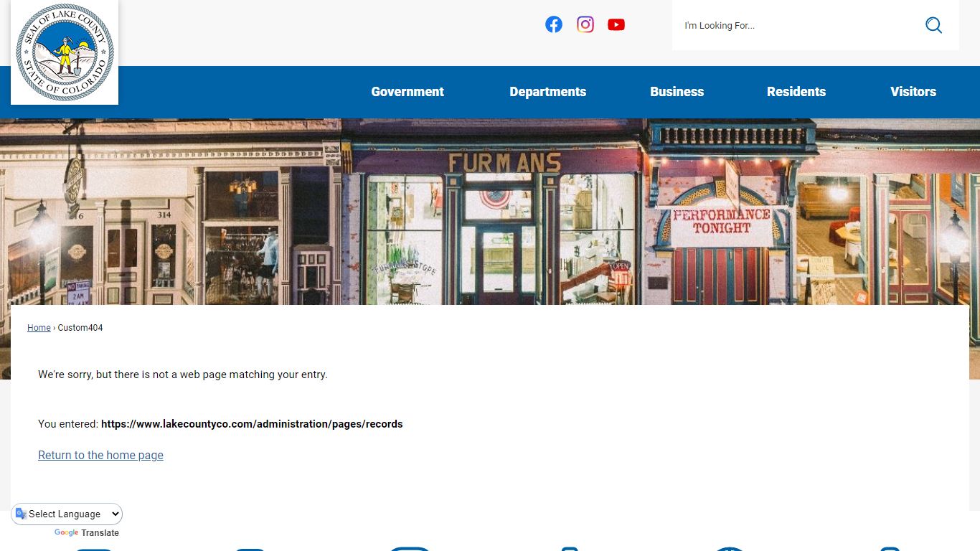Expand the Residents navigation menu
The image size is (980, 551).
[x=796, y=92]
